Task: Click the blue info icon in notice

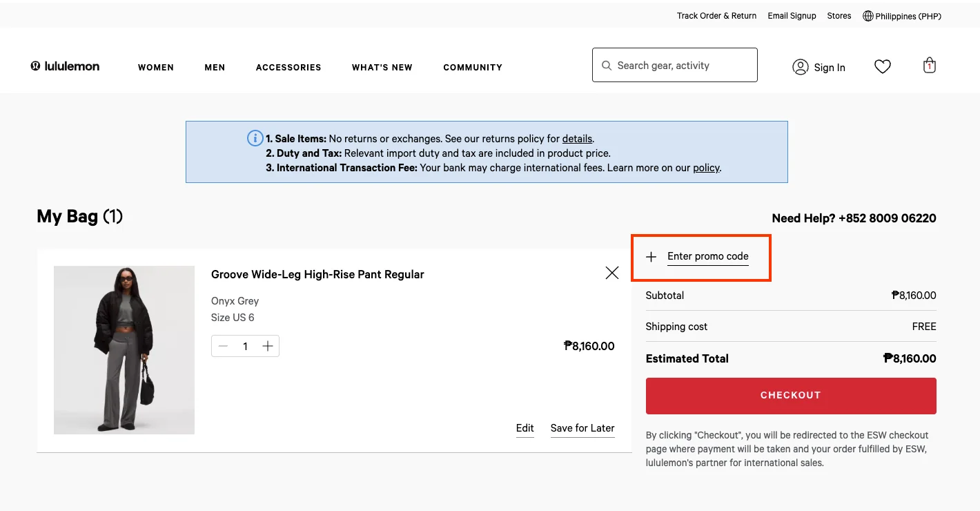Action: click(x=255, y=138)
